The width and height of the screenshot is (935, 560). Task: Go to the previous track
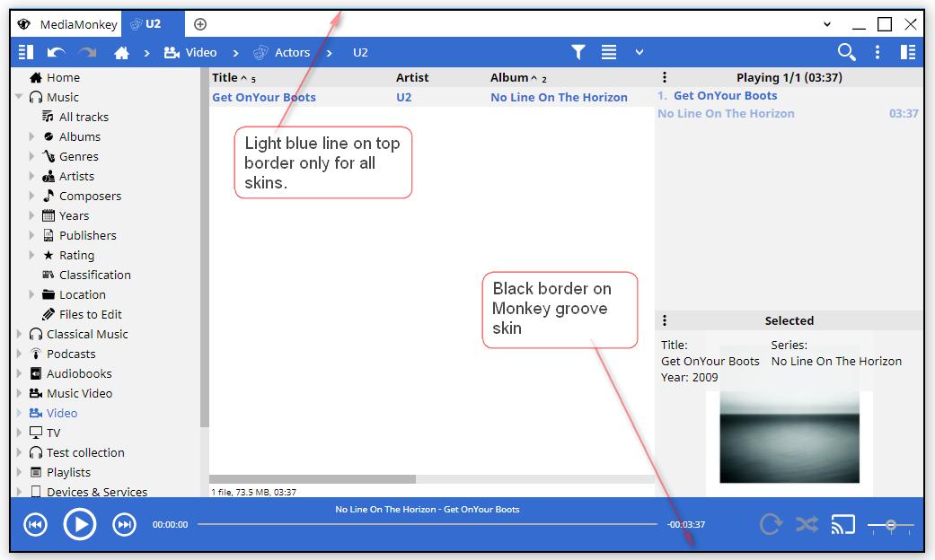click(x=35, y=524)
